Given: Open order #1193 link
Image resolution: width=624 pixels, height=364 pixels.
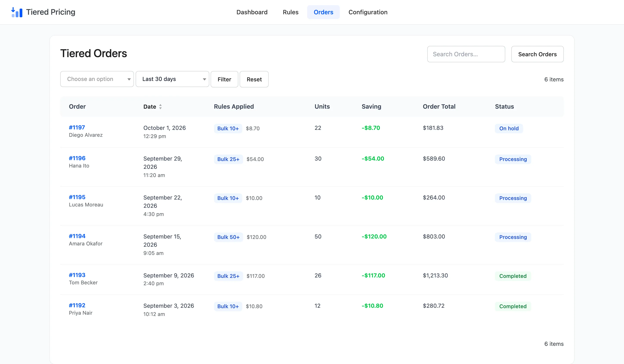Looking at the screenshot, I should 77,275.
